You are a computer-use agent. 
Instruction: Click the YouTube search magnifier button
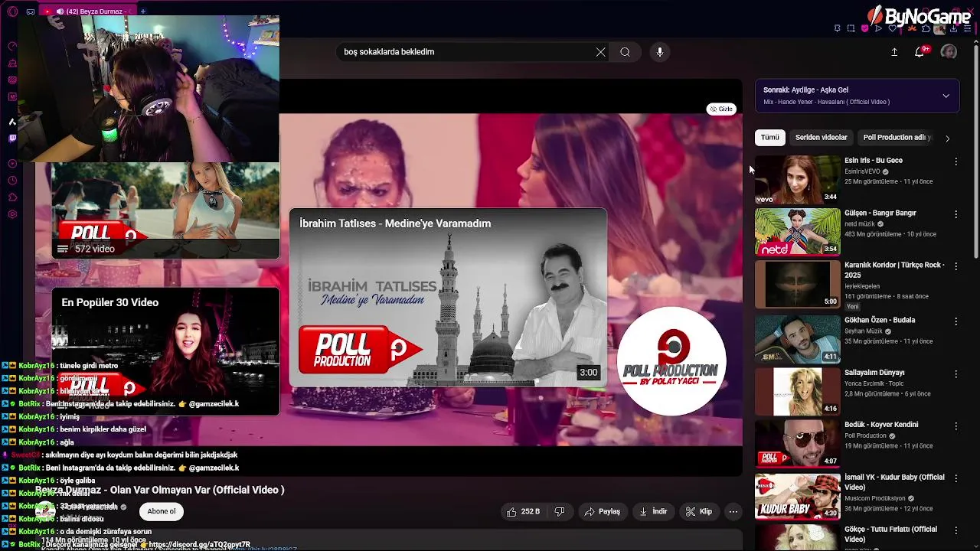coord(625,52)
